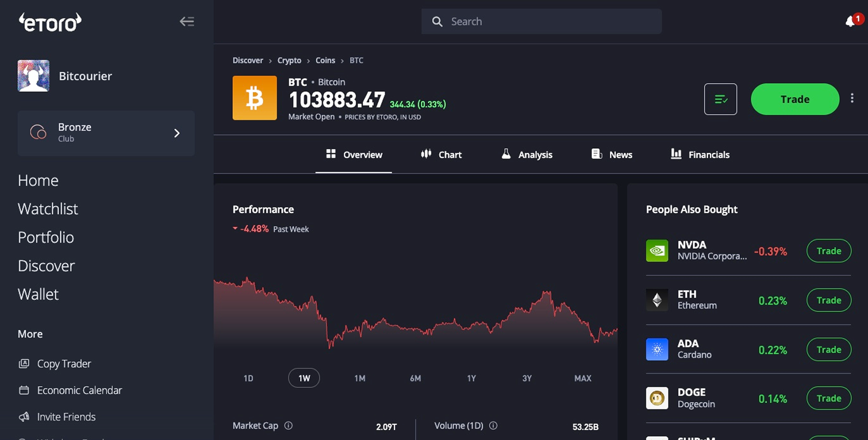868x440 pixels.
Task: Open the notifications bell
Action: (851, 22)
